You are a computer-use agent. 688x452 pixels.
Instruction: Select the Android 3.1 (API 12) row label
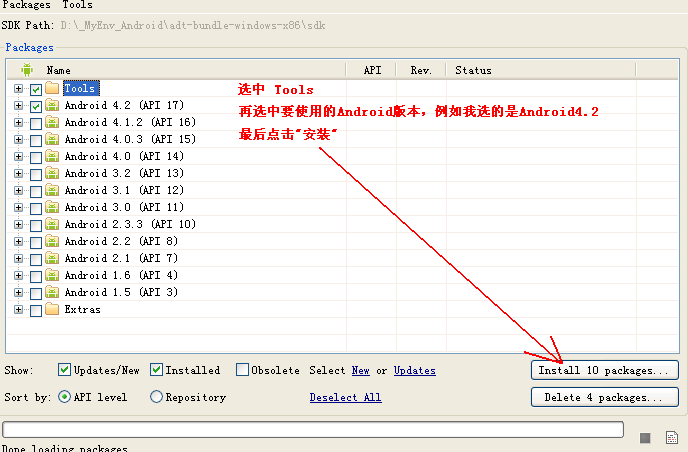click(x=124, y=190)
